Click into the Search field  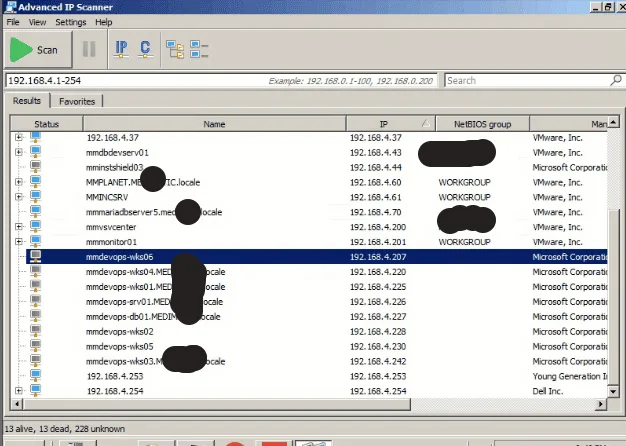(x=527, y=81)
